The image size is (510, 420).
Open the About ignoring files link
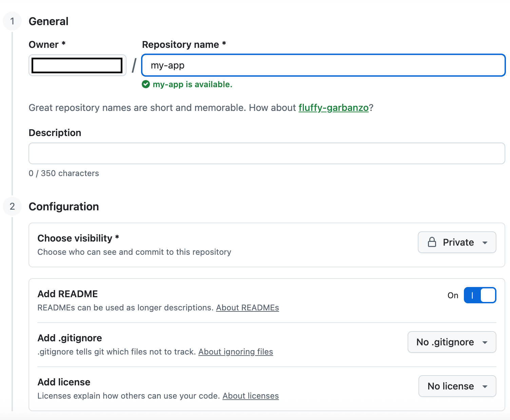click(x=236, y=352)
